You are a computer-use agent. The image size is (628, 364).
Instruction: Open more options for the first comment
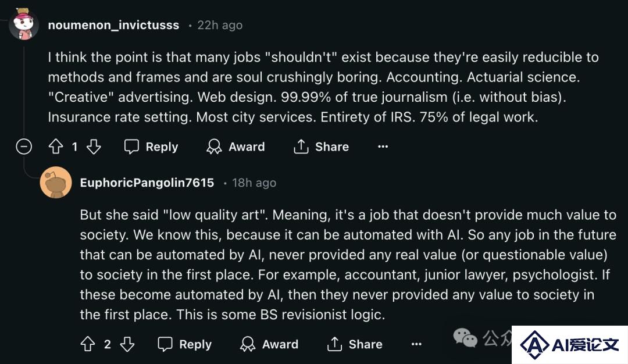coord(383,147)
